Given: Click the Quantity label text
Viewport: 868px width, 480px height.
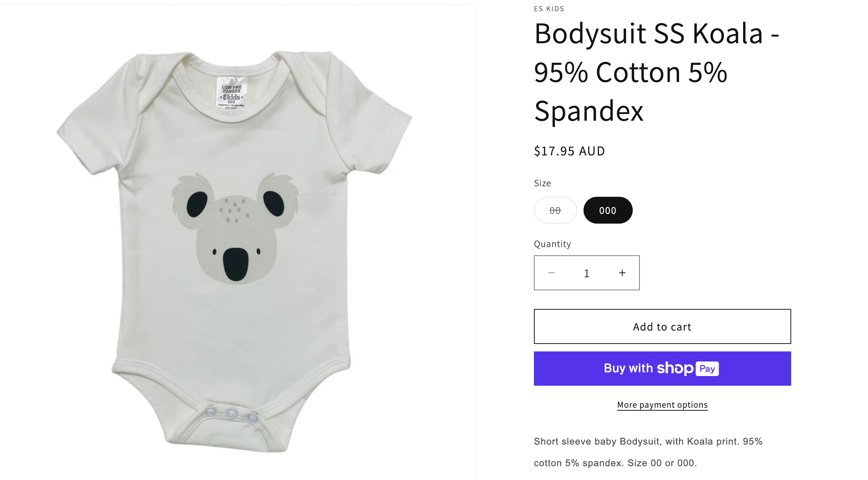Looking at the screenshot, I should coord(552,244).
